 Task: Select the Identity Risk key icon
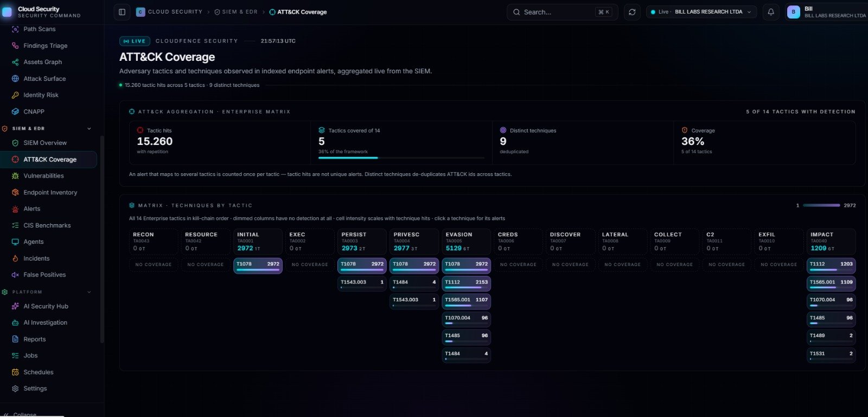click(x=15, y=95)
